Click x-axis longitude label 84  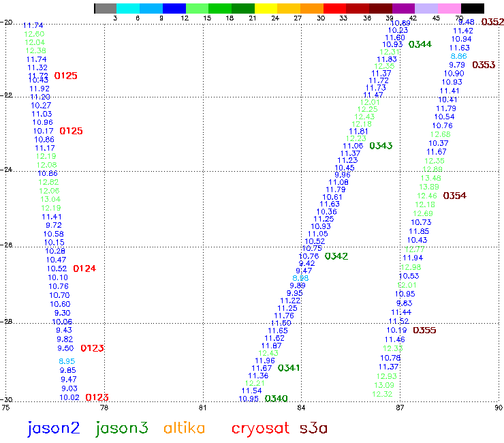pos(301,408)
